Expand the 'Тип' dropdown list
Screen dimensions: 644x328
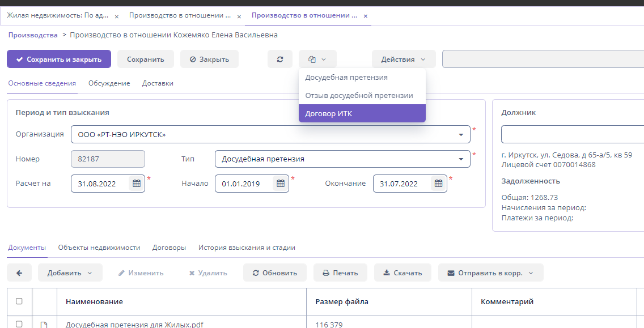pos(461,159)
